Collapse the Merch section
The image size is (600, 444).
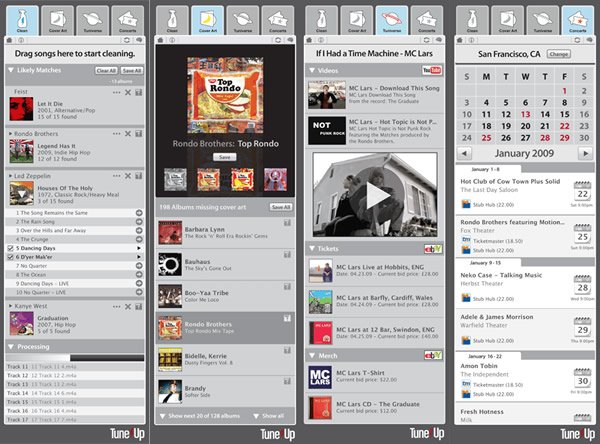point(312,356)
